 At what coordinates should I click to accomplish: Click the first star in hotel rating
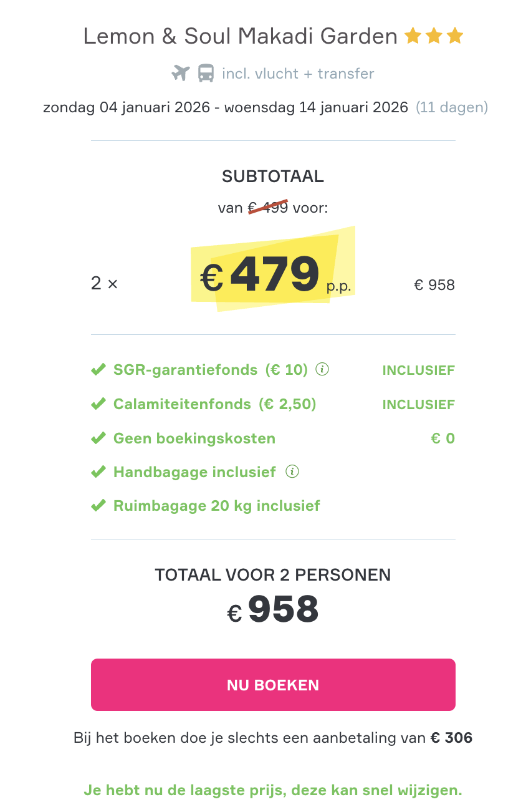click(x=412, y=36)
